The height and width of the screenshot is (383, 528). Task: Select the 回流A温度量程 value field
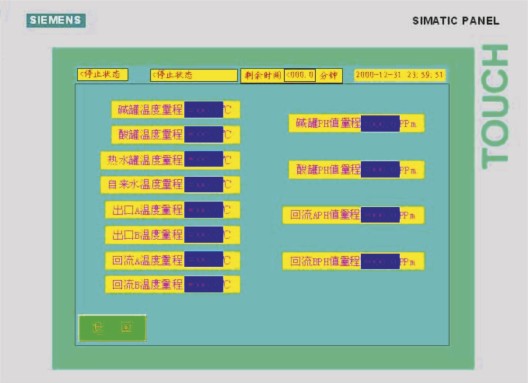click(x=203, y=260)
